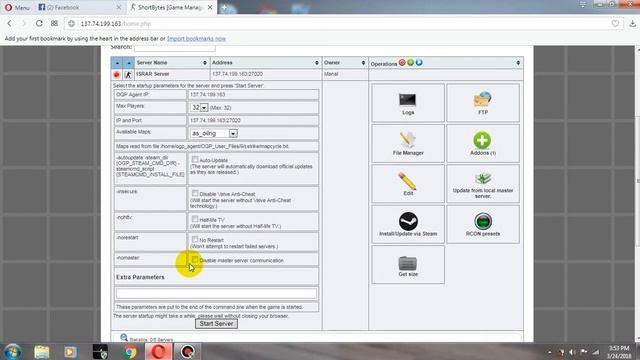
Task: Click the volume icon in system tray
Action: [x=572, y=352]
